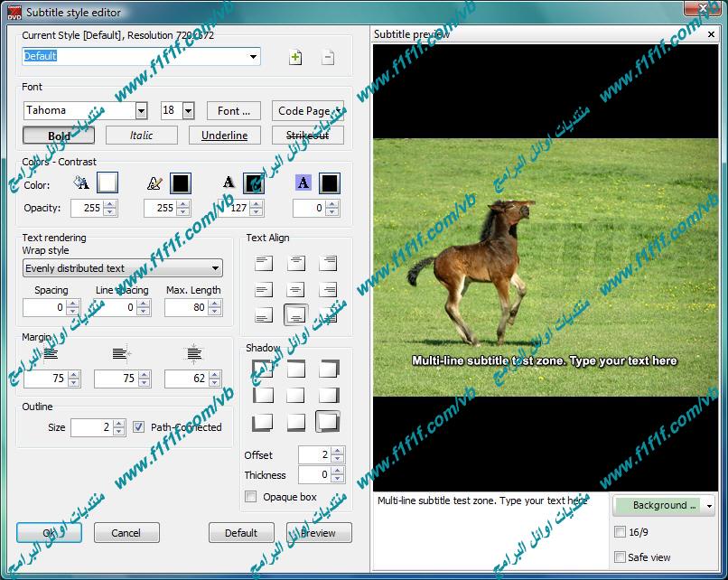Toggle the Bold font style button
This screenshot has height=580, width=728.
pyautogui.click(x=60, y=136)
